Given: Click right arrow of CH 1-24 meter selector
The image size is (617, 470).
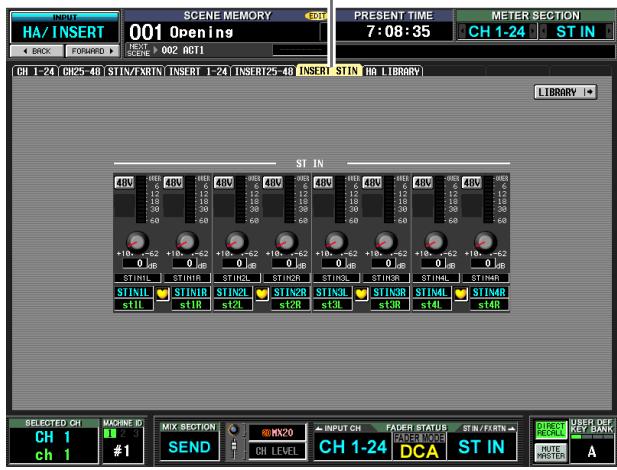Looking at the screenshot, I should (x=533, y=31).
